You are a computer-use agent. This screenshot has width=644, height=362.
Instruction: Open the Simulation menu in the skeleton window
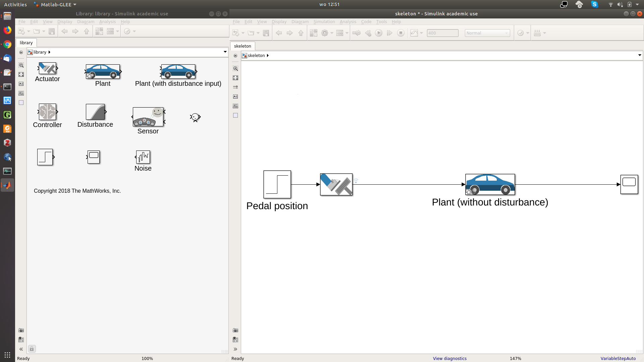(x=324, y=22)
